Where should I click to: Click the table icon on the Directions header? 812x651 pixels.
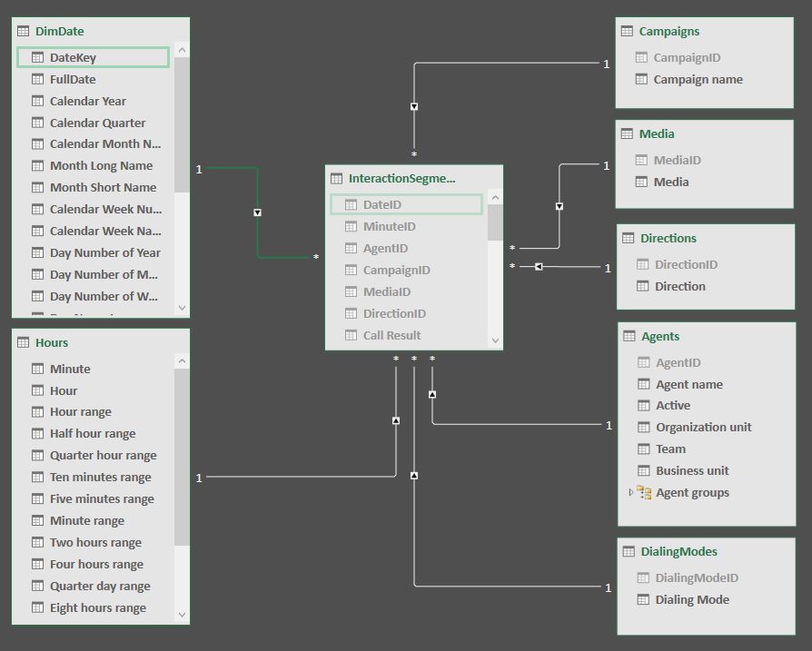pos(627,238)
